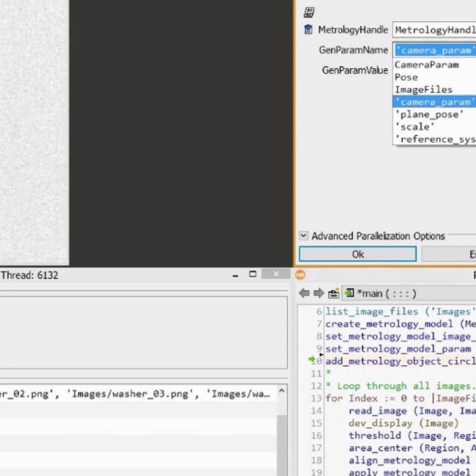Select the dev_display (Image) line
This screenshot has width=476, height=476.
point(403,423)
